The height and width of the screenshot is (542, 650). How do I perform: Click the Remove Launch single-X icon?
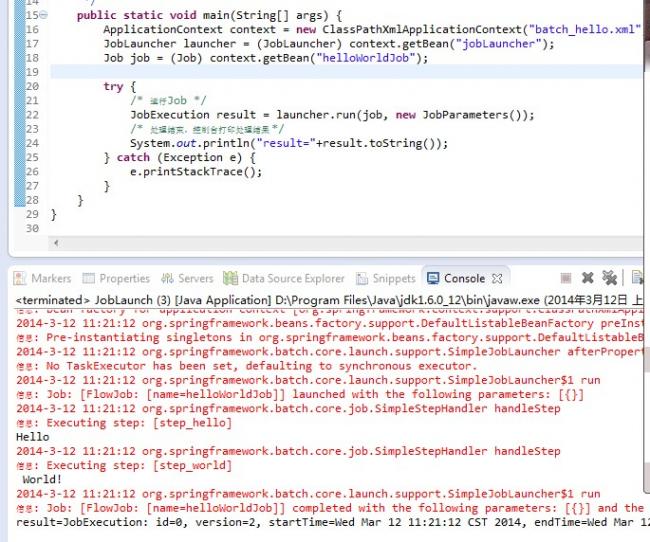[587, 279]
